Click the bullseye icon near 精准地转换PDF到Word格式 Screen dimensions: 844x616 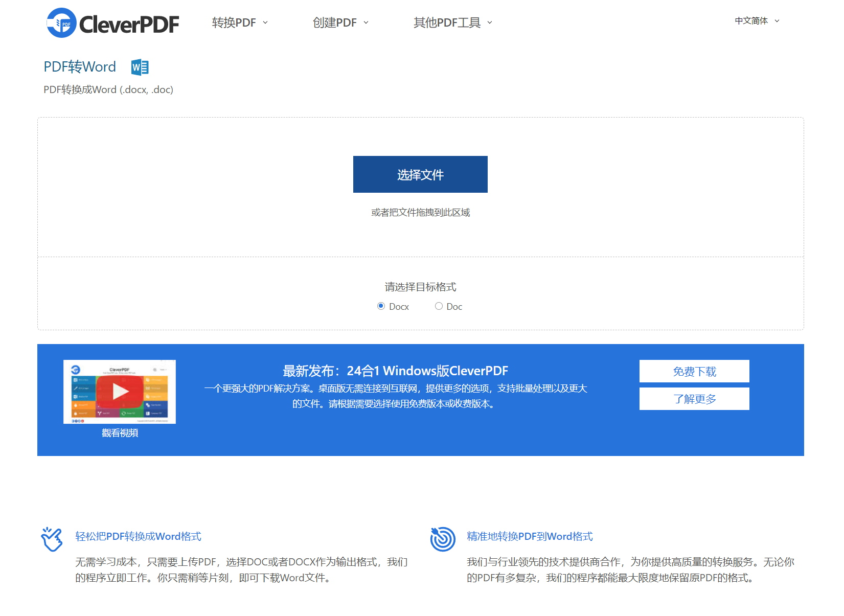click(443, 539)
